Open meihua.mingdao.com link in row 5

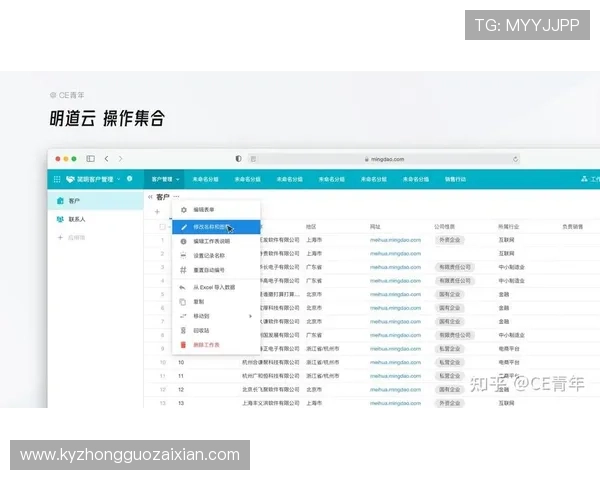coord(395,294)
